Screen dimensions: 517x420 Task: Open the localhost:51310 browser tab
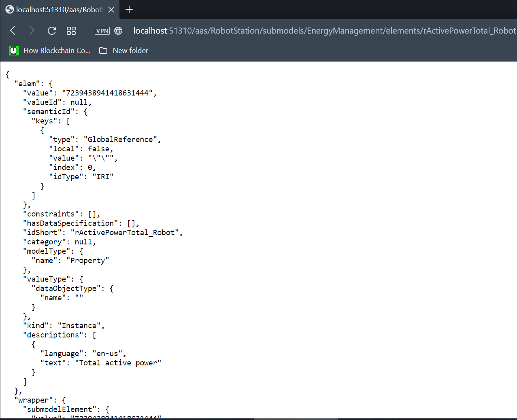coord(60,10)
